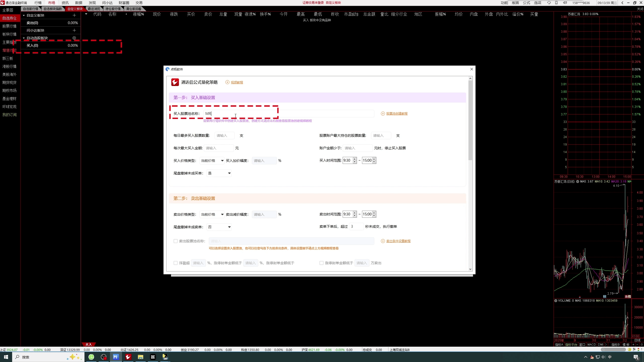Check the 涨停封单金额低于 万卖出 option
The image size is (644, 362).
coord(321,263)
